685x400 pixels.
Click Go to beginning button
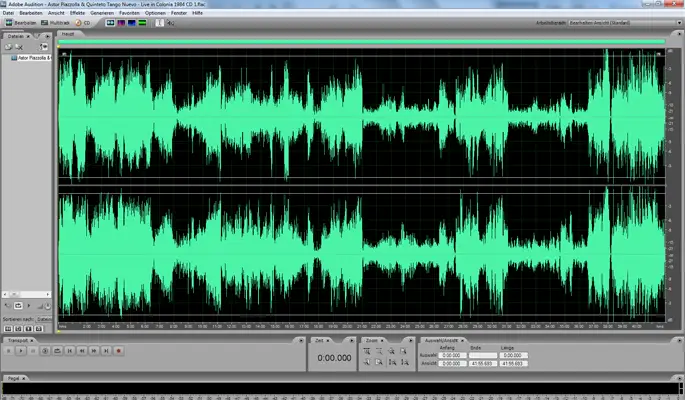(69, 351)
